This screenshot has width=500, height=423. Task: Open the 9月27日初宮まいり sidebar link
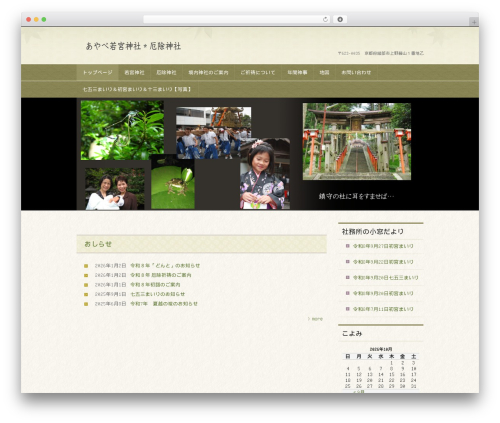pos(383,246)
